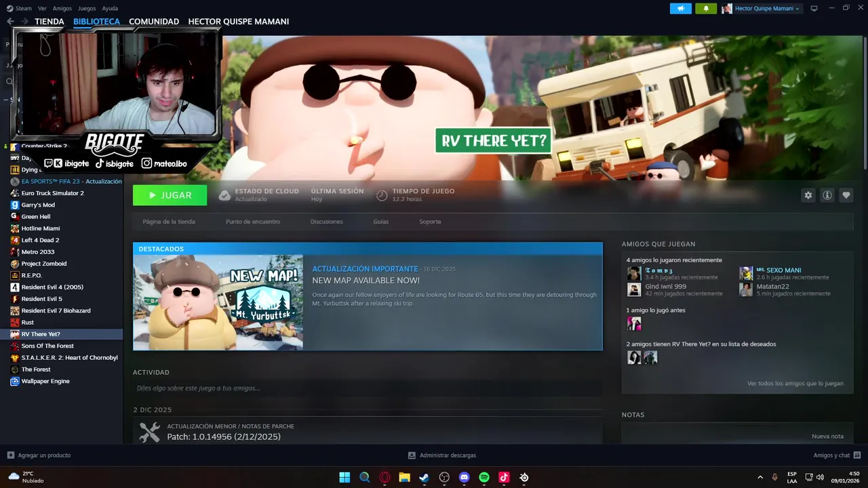Open the Ver menu

tap(42, 8)
